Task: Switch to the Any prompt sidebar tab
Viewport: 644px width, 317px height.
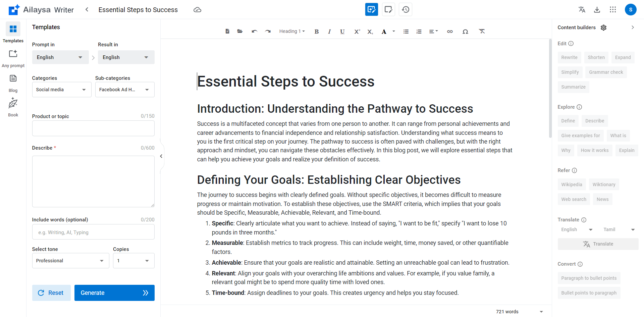Action: (13, 59)
